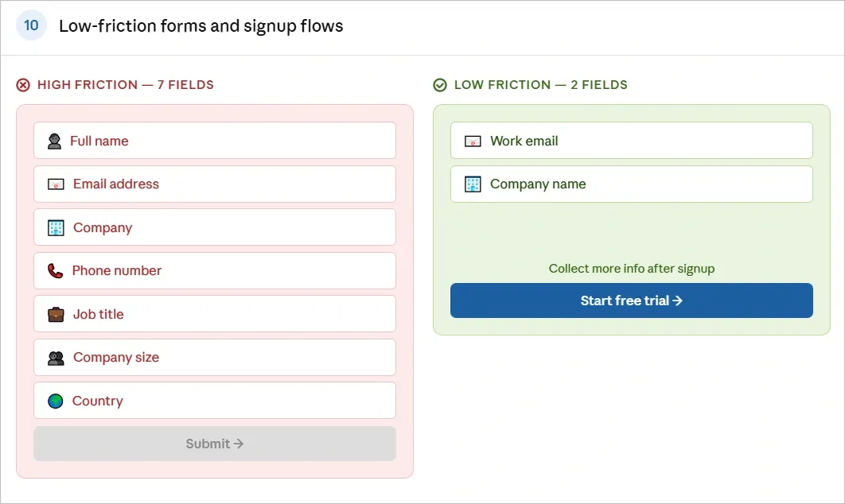Click the disabled Submit button
This screenshot has height=504, width=845.
pos(214,444)
